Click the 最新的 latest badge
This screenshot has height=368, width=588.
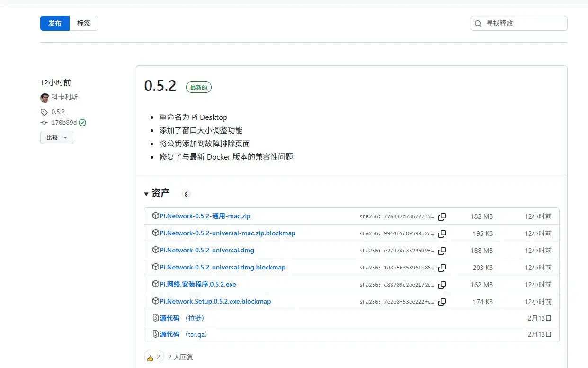[x=199, y=87]
